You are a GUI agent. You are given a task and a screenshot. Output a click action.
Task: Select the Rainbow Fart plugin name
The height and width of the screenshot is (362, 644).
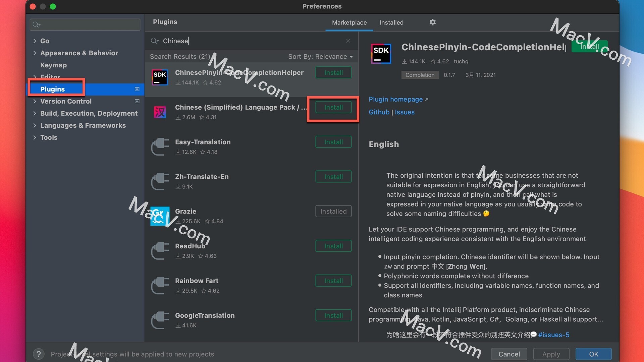pyautogui.click(x=197, y=281)
